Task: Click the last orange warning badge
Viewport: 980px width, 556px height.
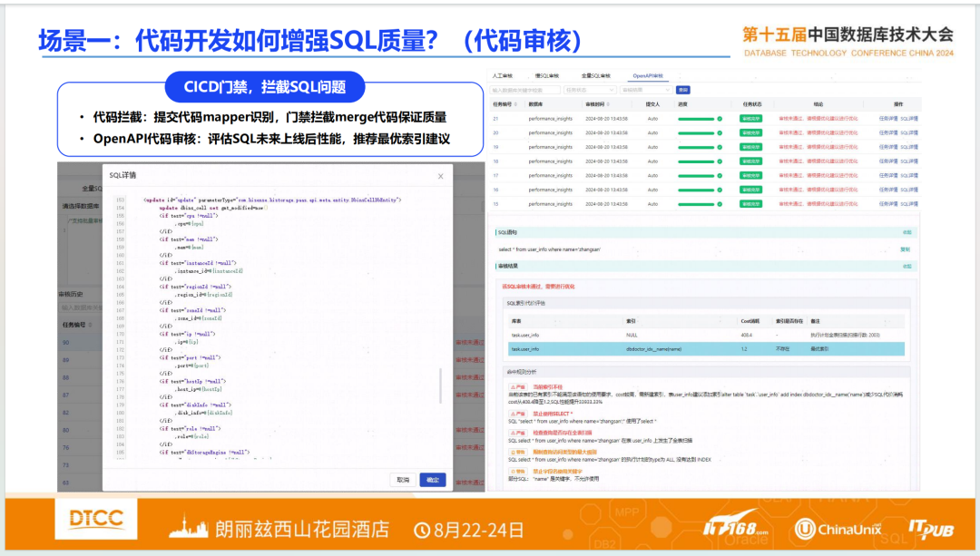Action: tap(517, 472)
